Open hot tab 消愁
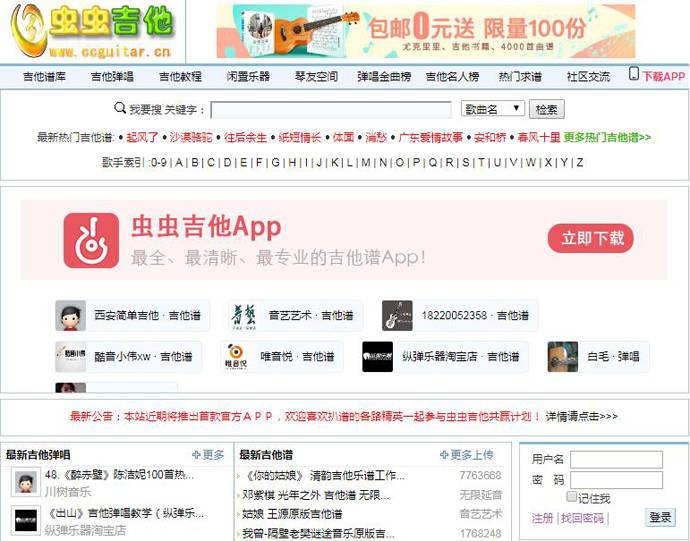 [x=376, y=137]
